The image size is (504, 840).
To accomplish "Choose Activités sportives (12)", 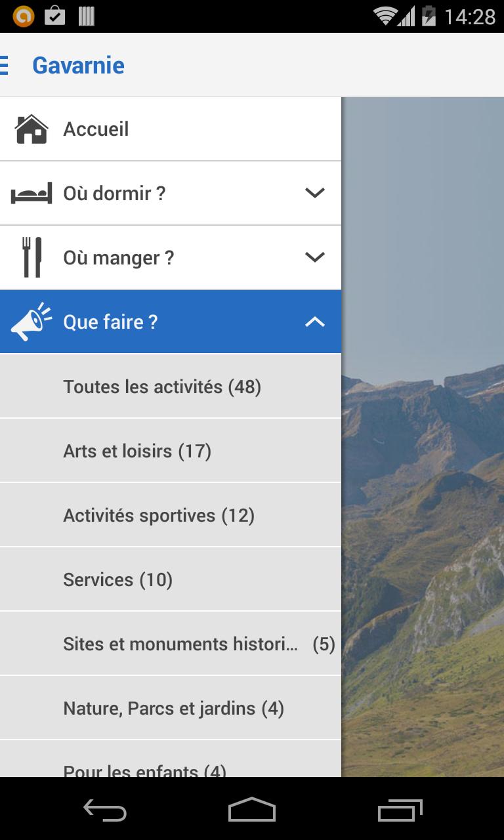I will pyautogui.click(x=159, y=515).
